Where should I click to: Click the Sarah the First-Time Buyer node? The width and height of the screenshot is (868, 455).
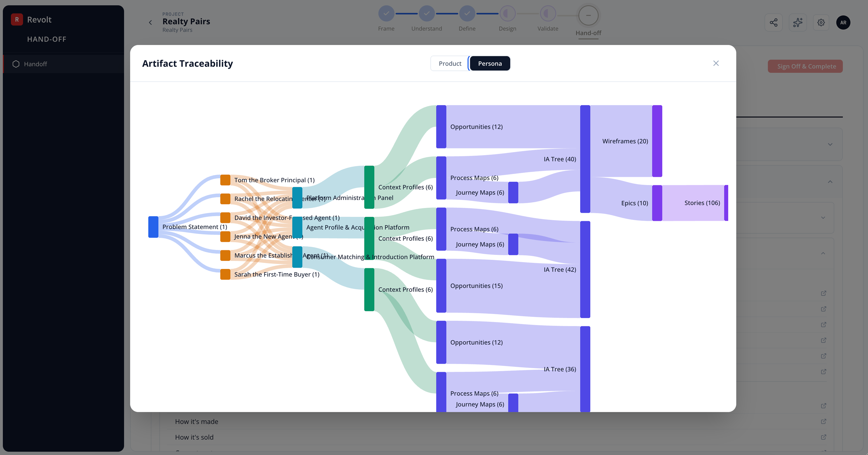(x=225, y=274)
